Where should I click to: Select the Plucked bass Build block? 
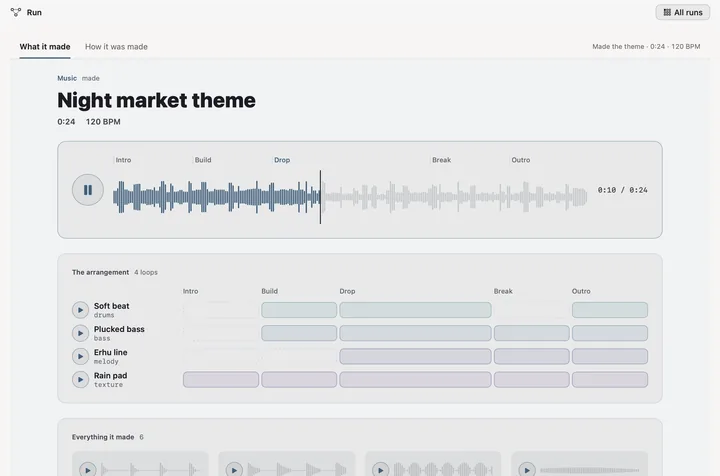click(299, 333)
